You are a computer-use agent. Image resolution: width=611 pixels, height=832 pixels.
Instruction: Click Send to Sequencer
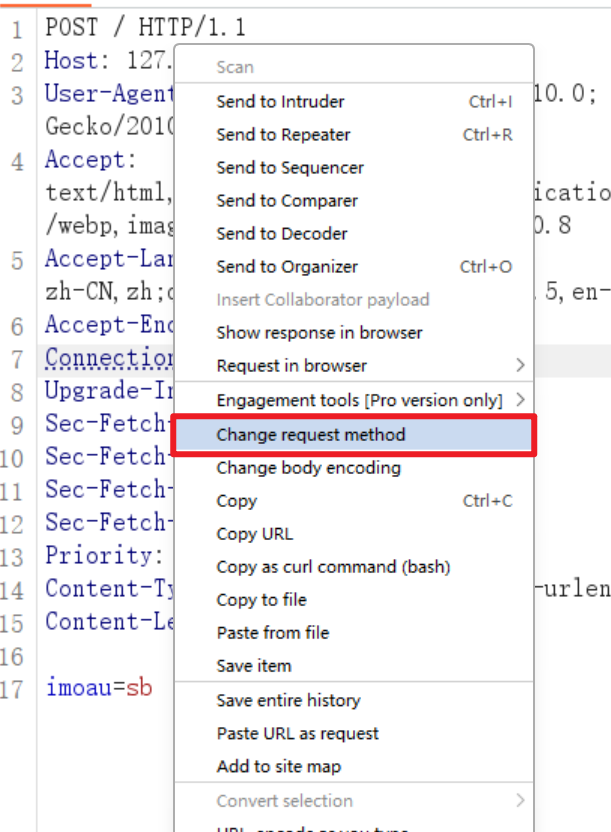point(290,167)
